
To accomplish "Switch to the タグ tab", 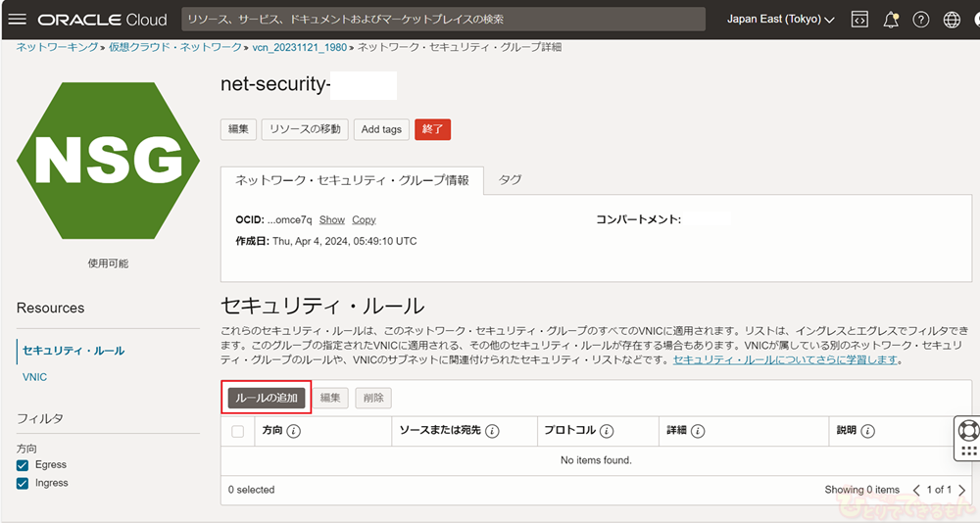I will click(x=510, y=180).
